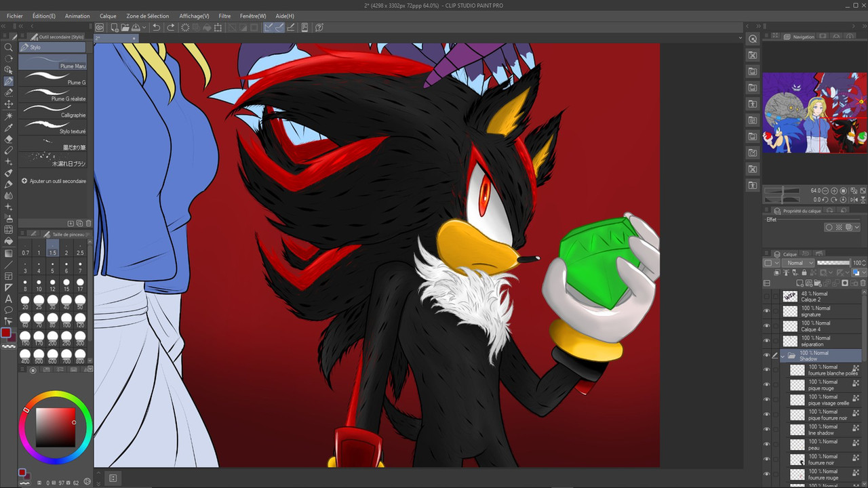Delete sub tool with trash icon
Viewport: 868px width, 488px height.
click(x=88, y=223)
